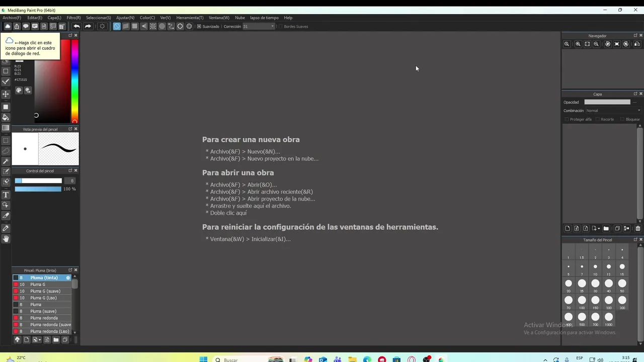Enable the curve snap icon

click(x=171, y=26)
